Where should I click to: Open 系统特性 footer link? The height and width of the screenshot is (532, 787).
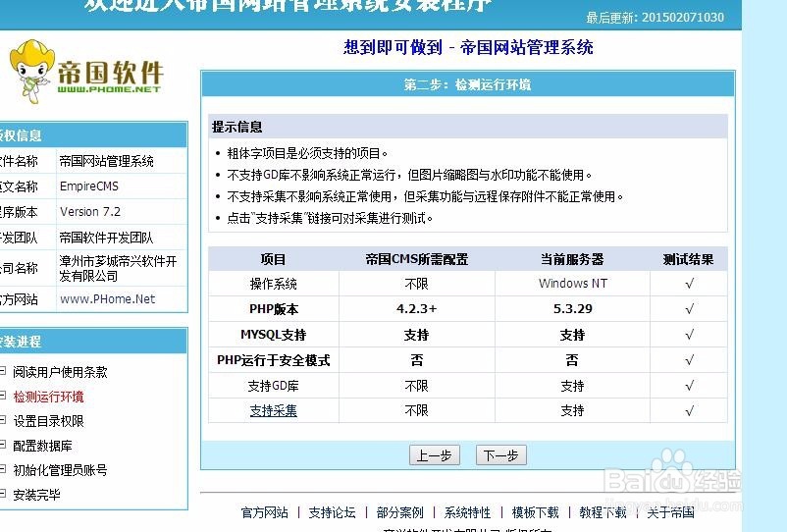(467, 512)
